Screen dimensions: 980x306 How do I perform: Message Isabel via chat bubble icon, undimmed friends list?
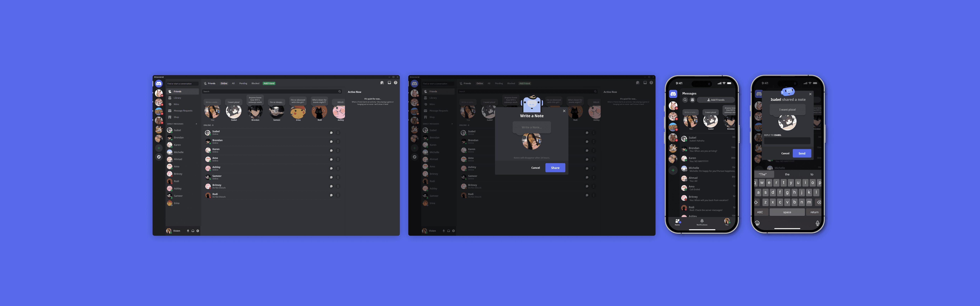tap(331, 133)
